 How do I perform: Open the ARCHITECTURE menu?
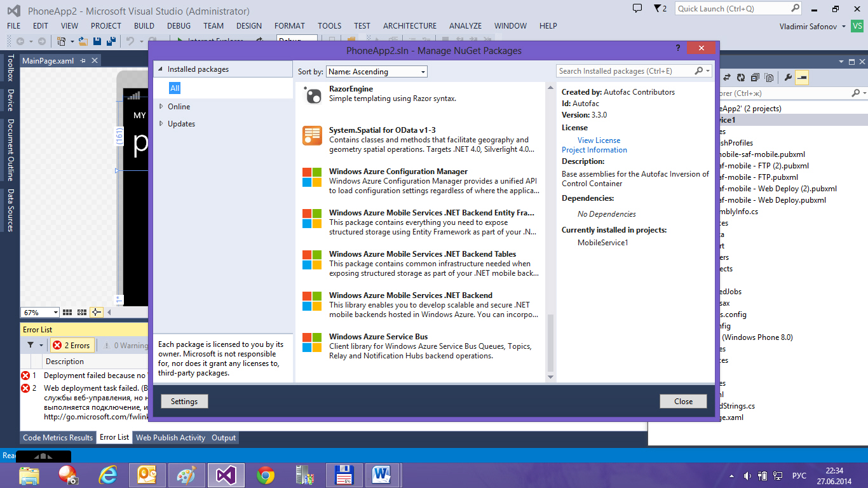410,26
